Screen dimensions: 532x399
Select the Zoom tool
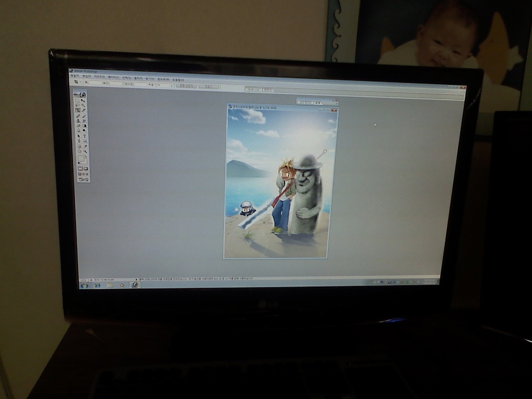click(85, 151)
